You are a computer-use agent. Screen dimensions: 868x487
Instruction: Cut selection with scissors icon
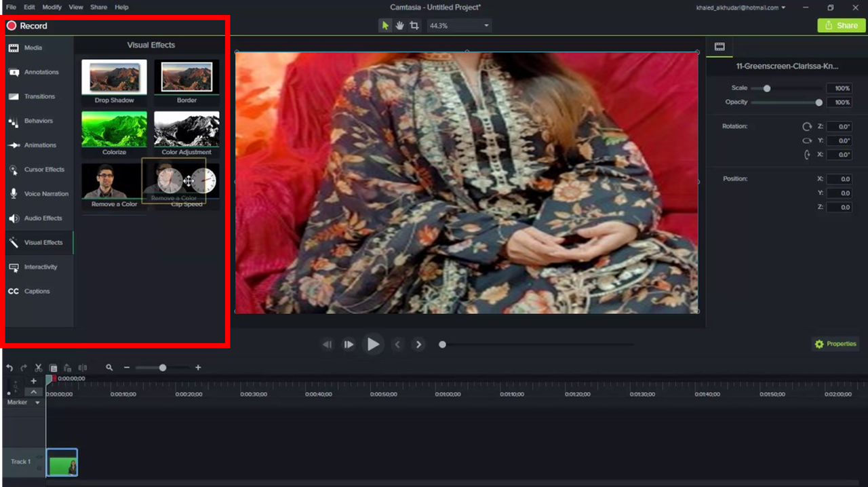[39, 368]
